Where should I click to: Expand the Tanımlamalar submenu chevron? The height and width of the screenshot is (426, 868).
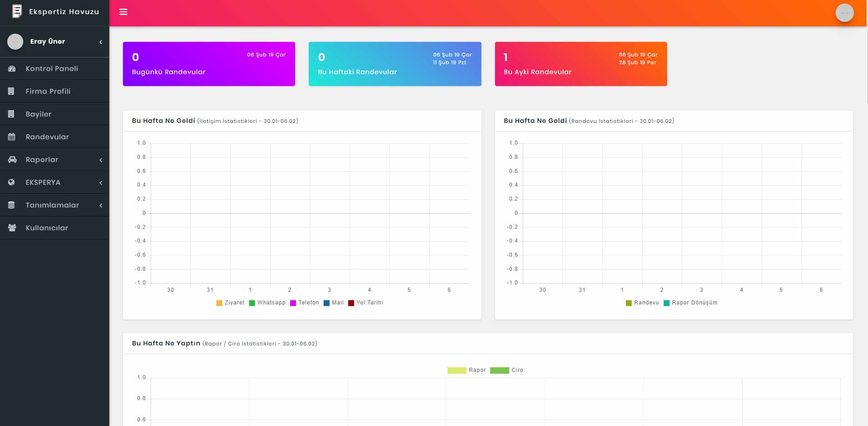click(101, 206)
